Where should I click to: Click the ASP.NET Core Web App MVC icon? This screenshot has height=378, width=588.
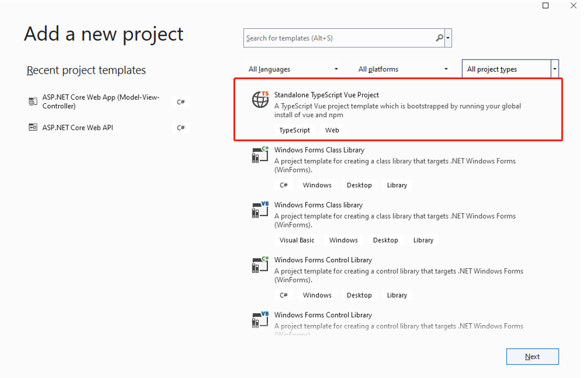point(33,101)
